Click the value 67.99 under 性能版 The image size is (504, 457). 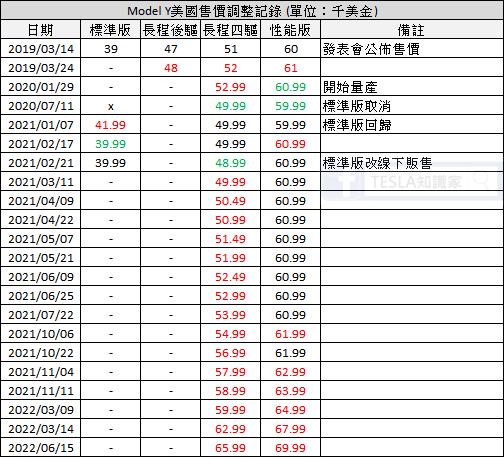tap(290, 429)
